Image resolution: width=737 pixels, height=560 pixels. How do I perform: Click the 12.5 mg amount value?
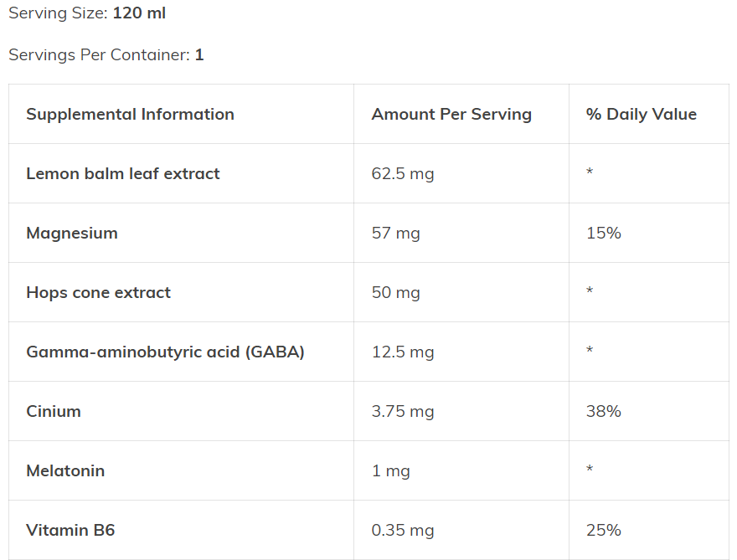(403, 352)
